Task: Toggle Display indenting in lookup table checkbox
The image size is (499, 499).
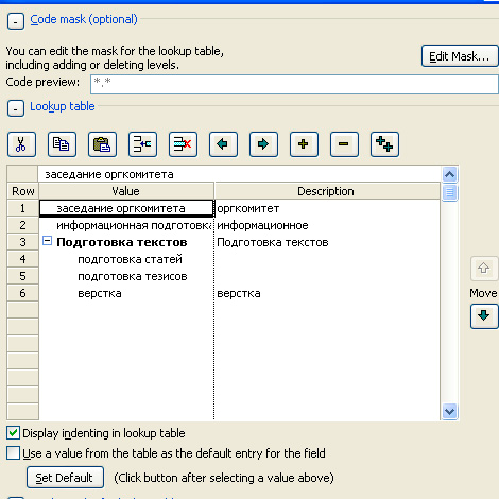Action: click(13, 433)
